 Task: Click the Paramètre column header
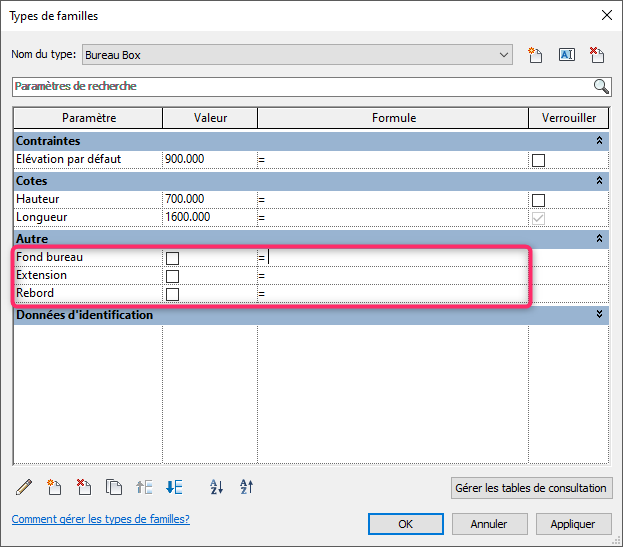pos(88,118)
